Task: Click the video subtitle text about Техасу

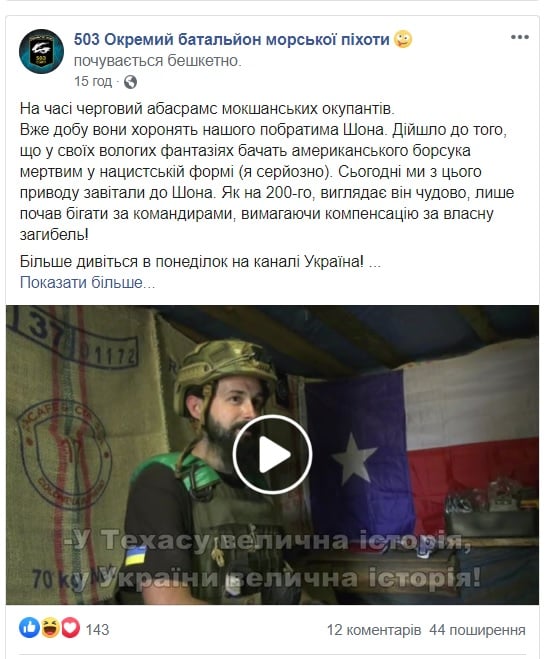Action: click(272, 560)
